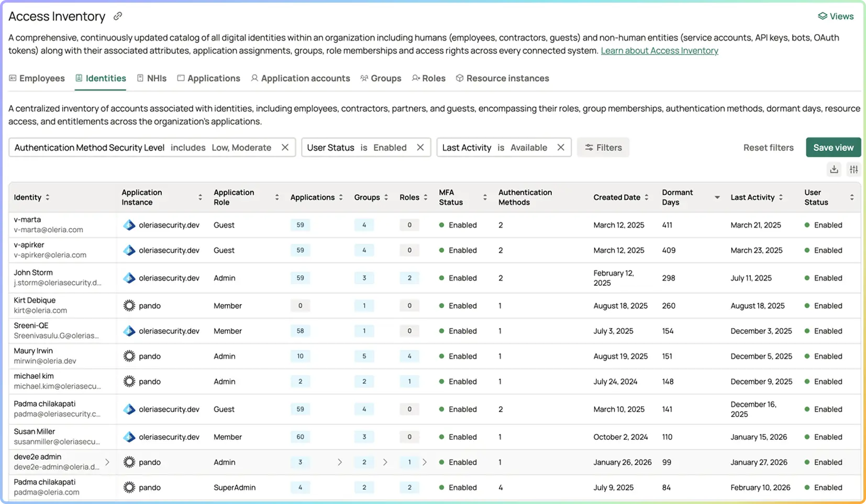Switch to the Employees tab
This screenshot has height=504, width=866.
[x=37, y=78]
